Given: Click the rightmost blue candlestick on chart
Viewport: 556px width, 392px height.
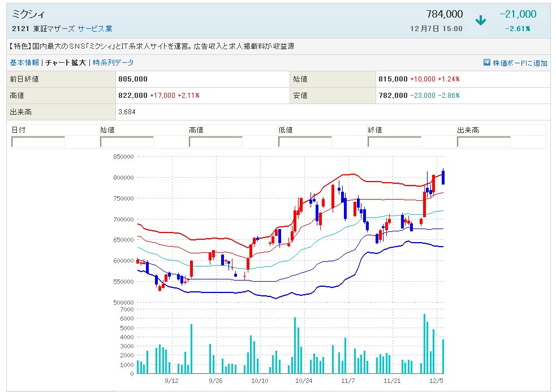Looking at the screenshot, I should [444, 177].
